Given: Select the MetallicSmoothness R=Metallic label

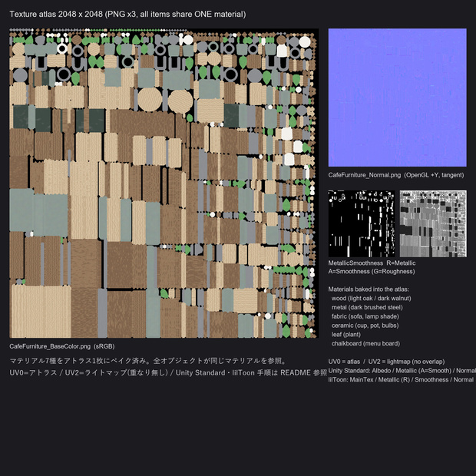Looking at the screenshot, I should (x=372, y=263).
